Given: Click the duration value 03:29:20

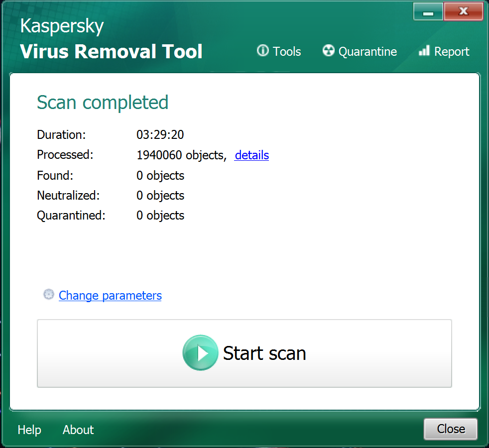Looking at the screenshot, I should pos(160,135).
